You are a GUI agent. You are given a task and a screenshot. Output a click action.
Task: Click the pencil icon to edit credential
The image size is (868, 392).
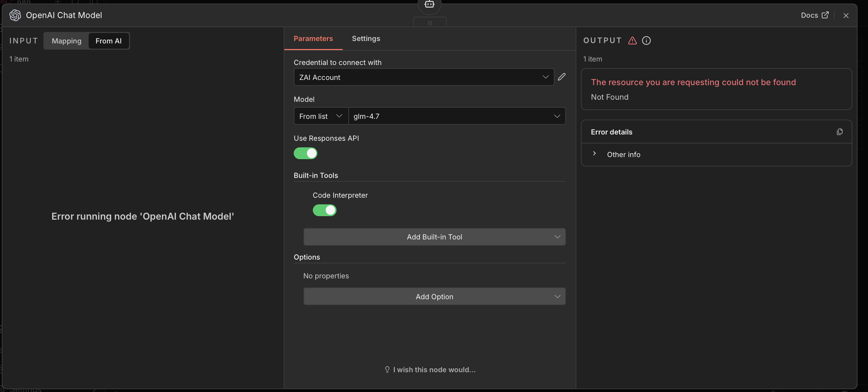point(562,77)
